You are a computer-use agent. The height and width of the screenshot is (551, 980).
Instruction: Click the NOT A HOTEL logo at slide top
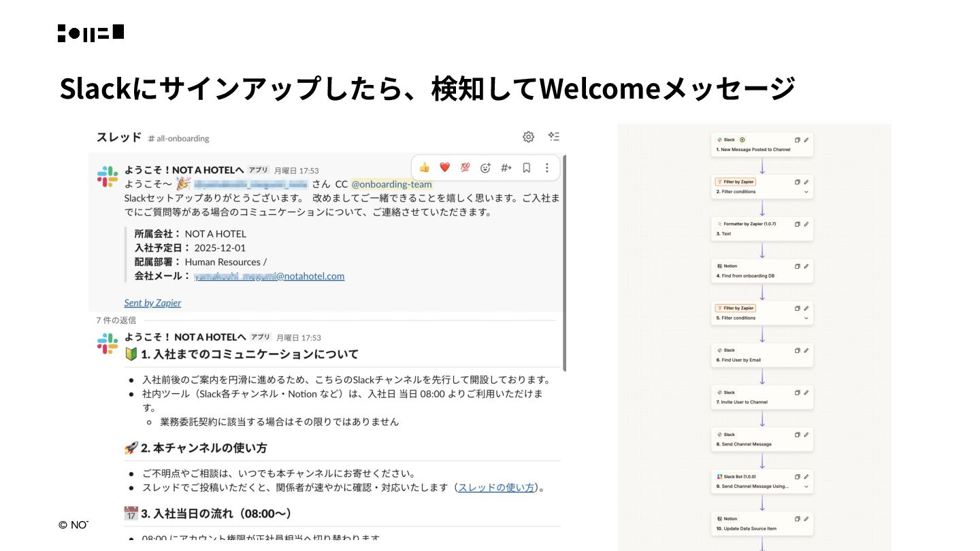91,33
